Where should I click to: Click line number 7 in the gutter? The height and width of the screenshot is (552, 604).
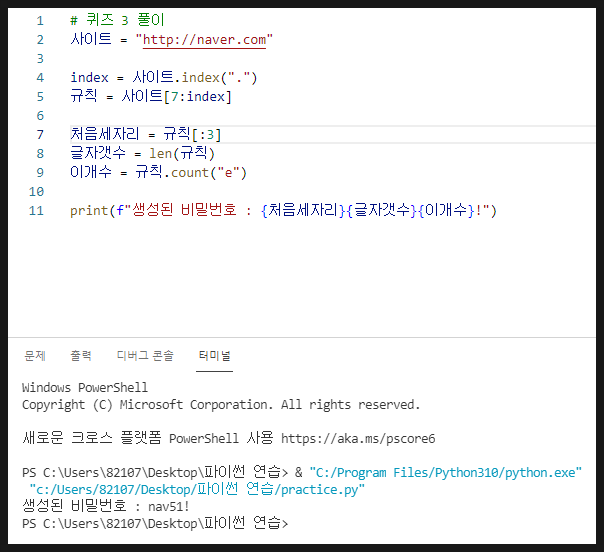(x=40, y=134)
